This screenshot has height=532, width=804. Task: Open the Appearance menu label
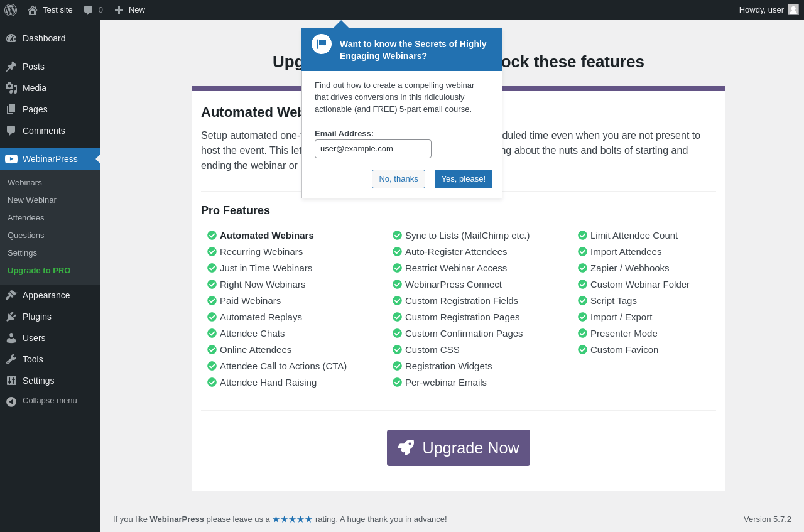point(46,295)
